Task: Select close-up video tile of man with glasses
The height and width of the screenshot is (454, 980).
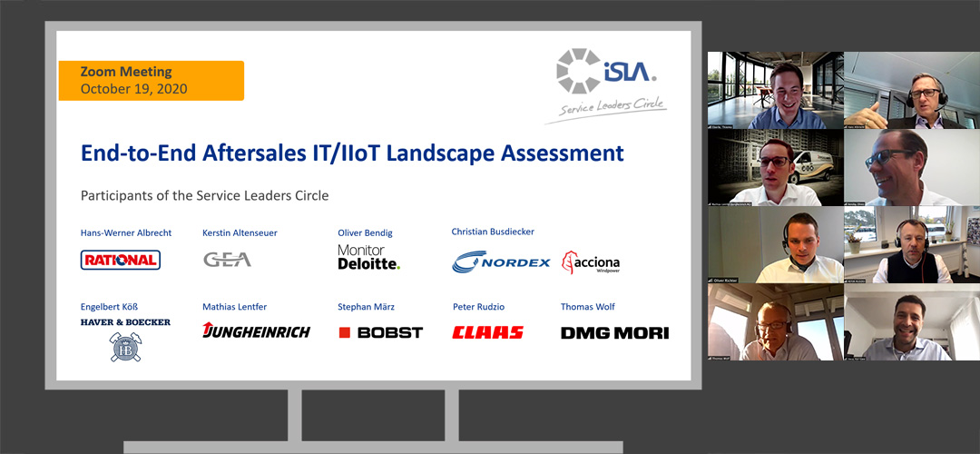Action: point(912,168)
